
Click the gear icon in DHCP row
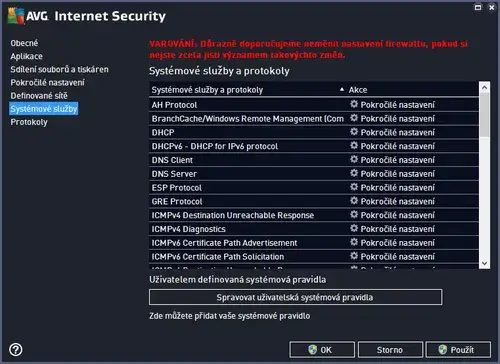[x=354, y=132]
